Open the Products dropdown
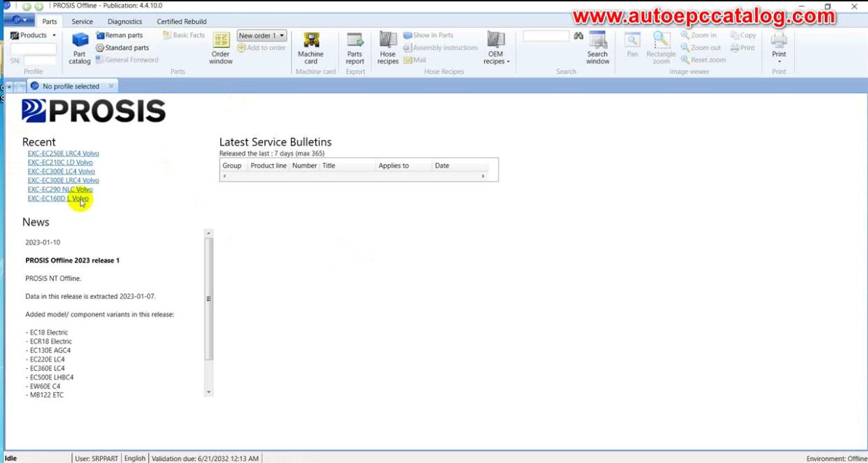The height and width of the screenshot is (463, 868). 33,36
